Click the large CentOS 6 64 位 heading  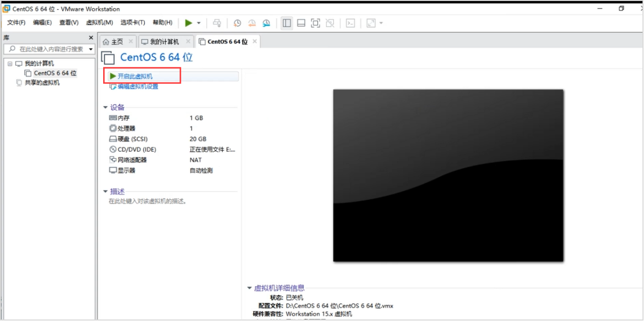(x=156, y=57)
